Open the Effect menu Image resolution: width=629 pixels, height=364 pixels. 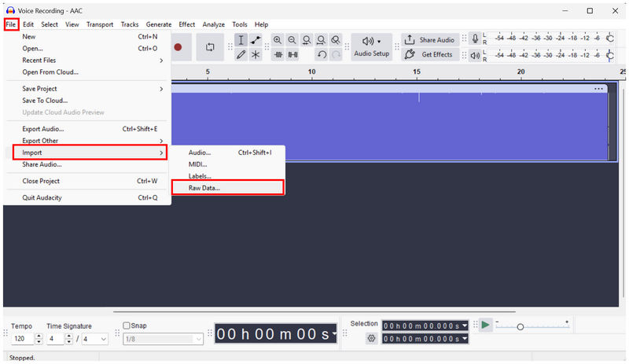coord(187,24)
